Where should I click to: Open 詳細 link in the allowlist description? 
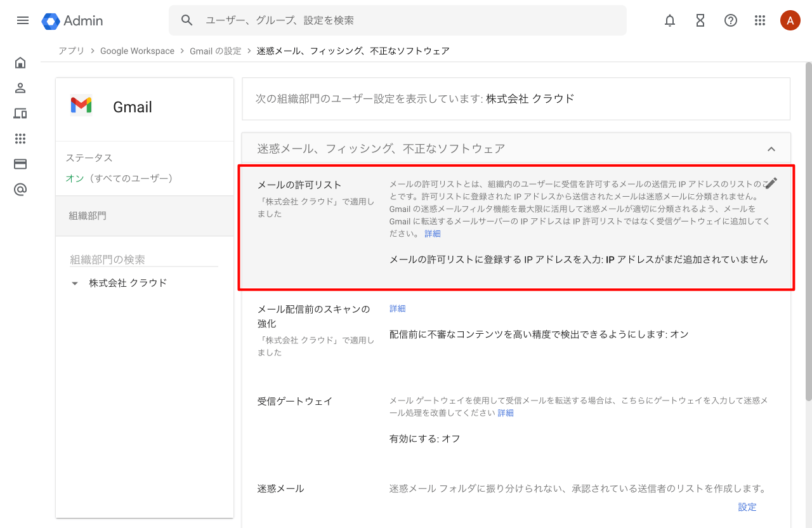point(433,234)
